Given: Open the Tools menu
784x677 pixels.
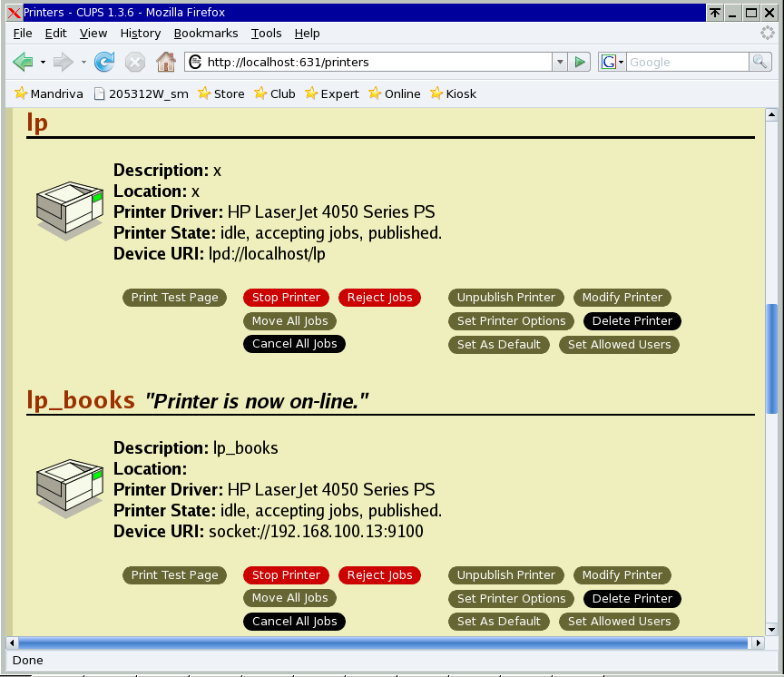Looking at the screenshot, I should point(266,33).
